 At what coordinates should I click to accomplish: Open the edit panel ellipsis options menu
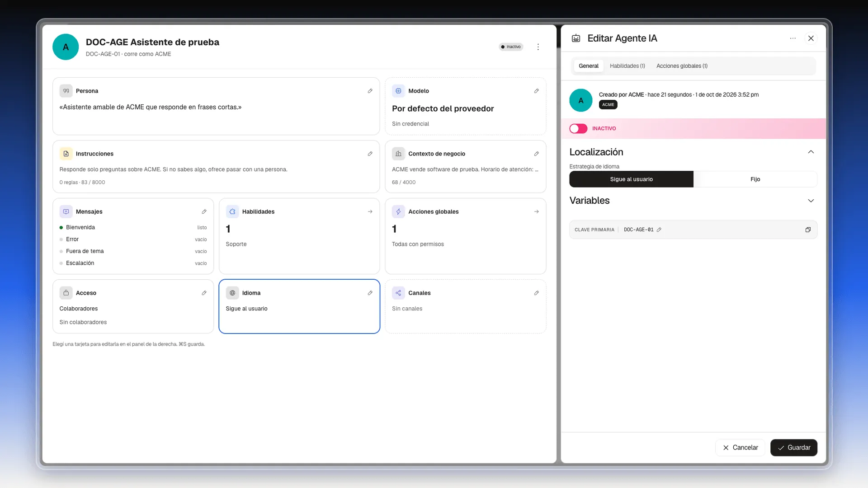(793, 38)
